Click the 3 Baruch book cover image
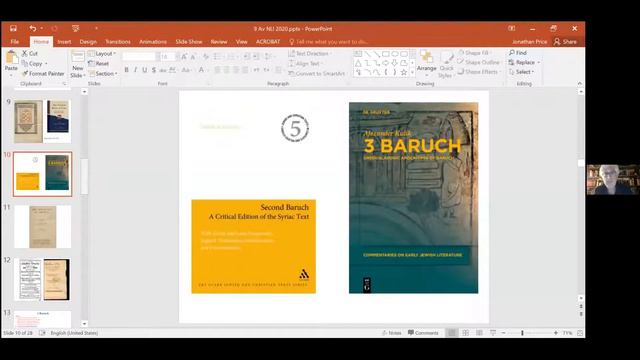 pos(413,198)
